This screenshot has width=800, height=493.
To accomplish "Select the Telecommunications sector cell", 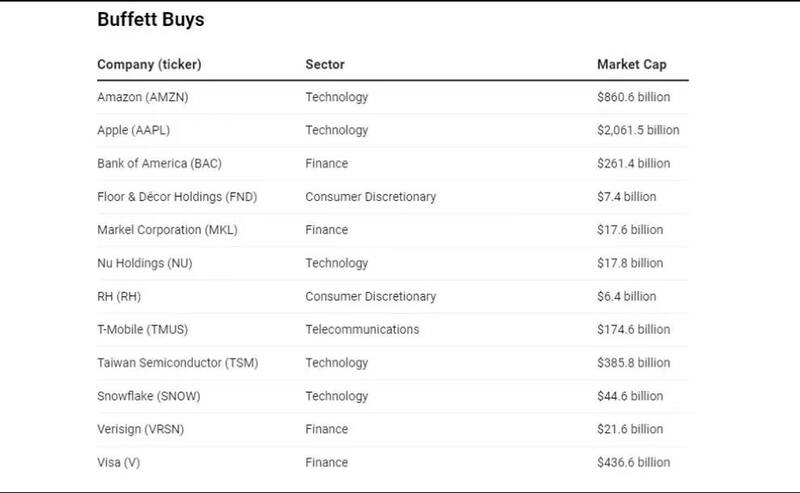I will pos(362,329).
